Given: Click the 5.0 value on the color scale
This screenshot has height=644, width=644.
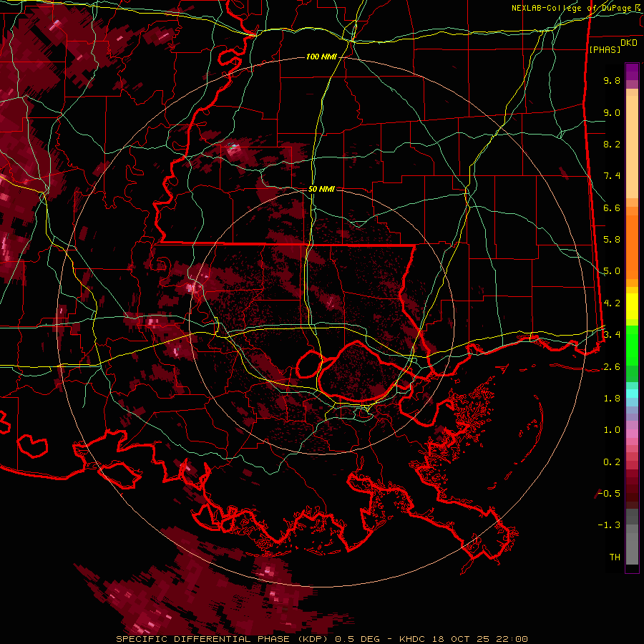Looking at the screenshot, I should (x=612, y=271).
